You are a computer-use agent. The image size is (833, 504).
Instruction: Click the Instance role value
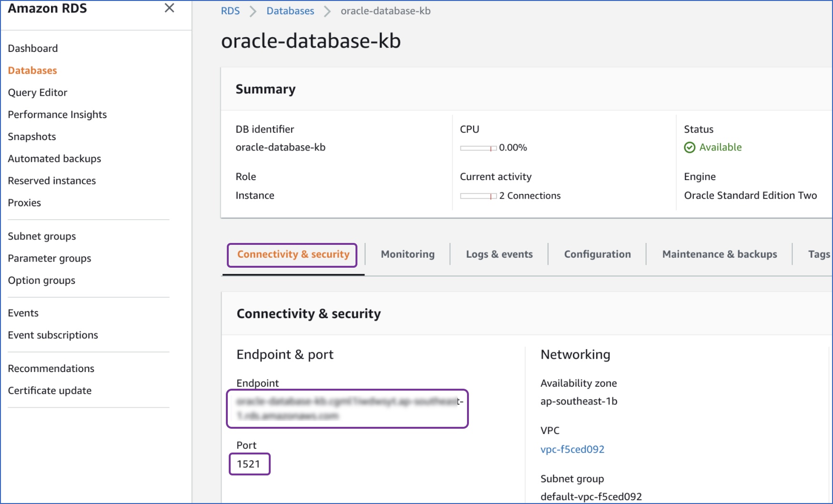tap(255, 195)
